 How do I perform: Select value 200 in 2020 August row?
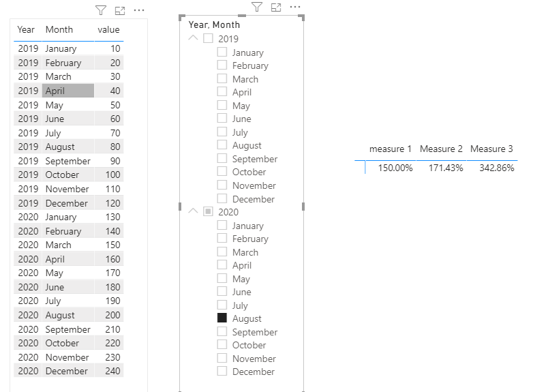[x=112, y=315]
